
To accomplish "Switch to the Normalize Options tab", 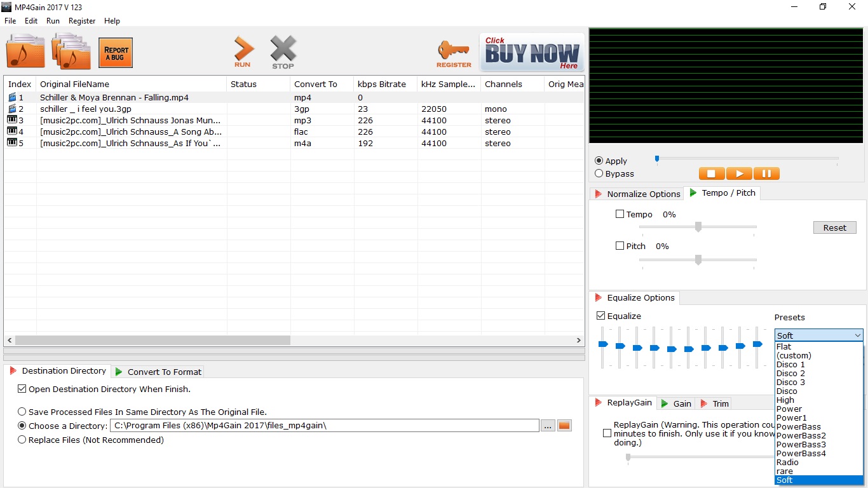I will point(636,194).
